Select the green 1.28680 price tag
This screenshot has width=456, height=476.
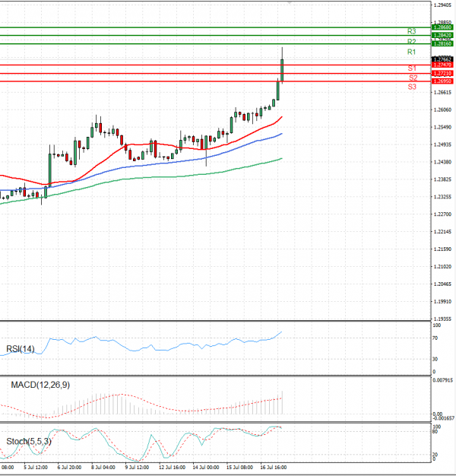(442, 27)
